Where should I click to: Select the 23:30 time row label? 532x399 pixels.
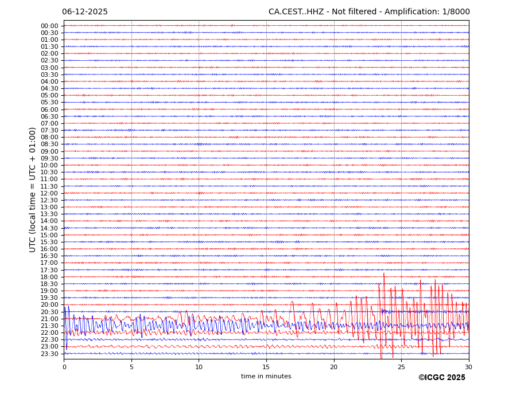49,354
